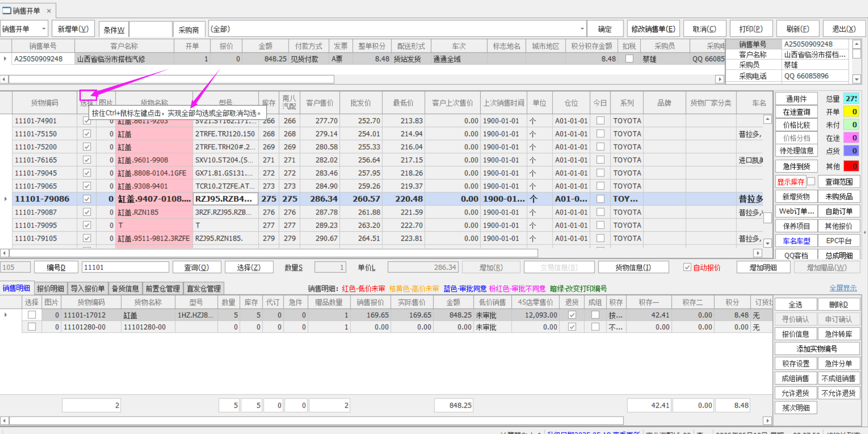Toggle selection checkbox for item 11101-75150

click(x=87, y=134)
